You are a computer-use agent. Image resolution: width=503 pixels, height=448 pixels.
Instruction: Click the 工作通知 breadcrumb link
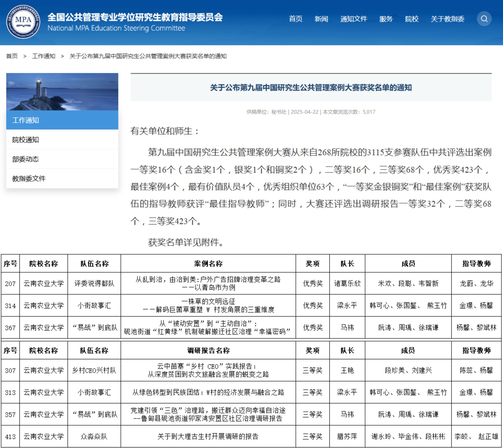43,56
